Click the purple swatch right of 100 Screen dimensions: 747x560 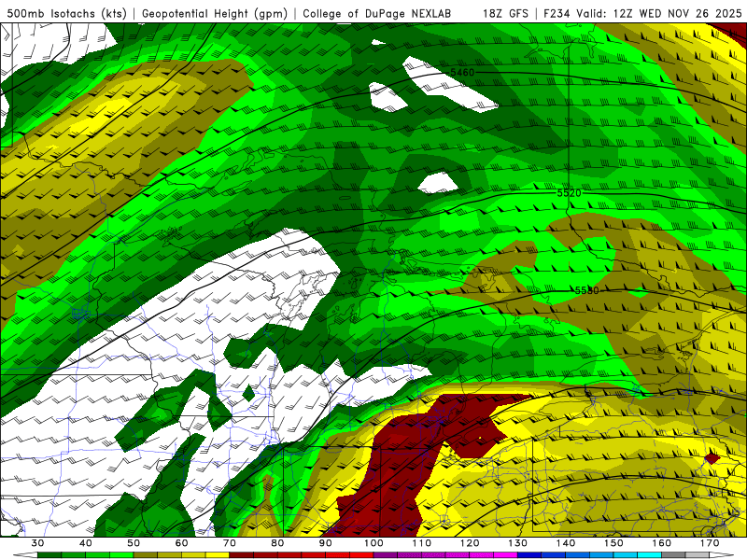(x=386, y=555)
